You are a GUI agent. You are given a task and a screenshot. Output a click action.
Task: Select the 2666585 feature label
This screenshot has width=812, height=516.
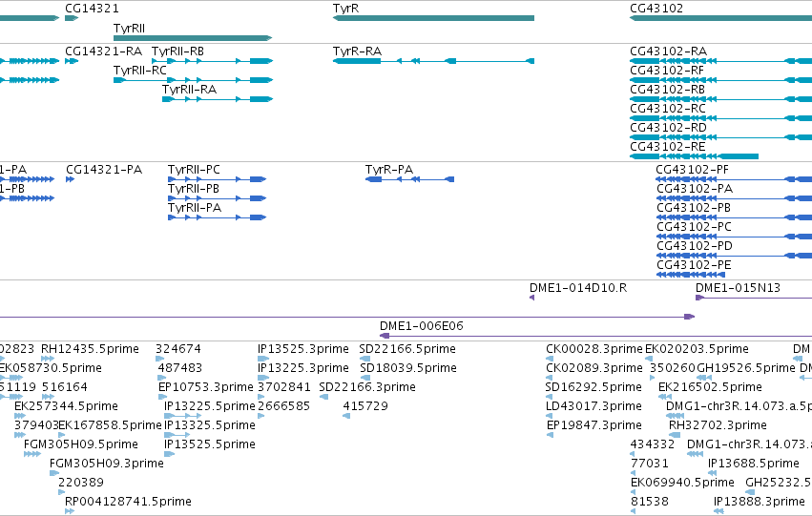[283, 407]
